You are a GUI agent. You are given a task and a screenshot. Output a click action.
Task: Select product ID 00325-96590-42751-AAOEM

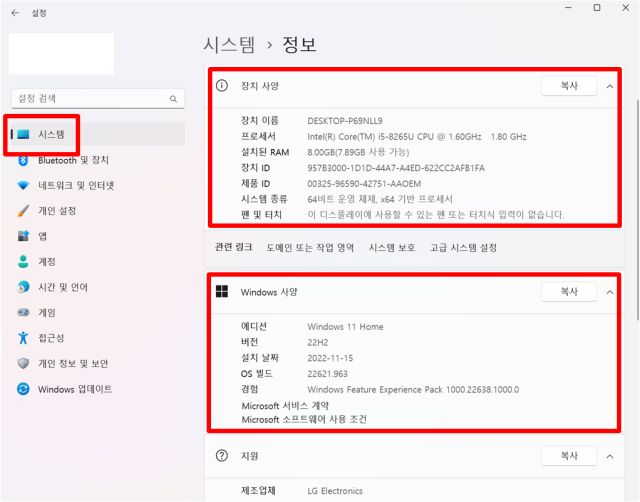click(364, 184)
